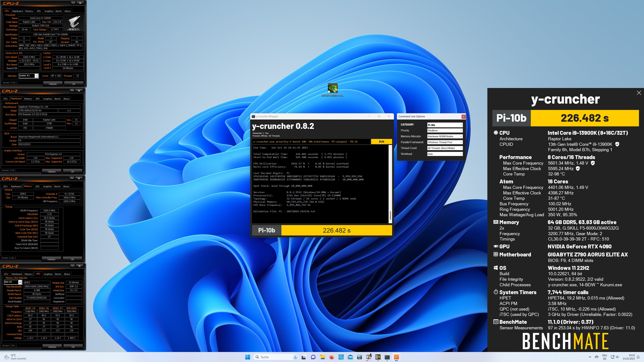
Task: Select the NVIDIA driver installer desktop icon
Action: tap(333, 90)
